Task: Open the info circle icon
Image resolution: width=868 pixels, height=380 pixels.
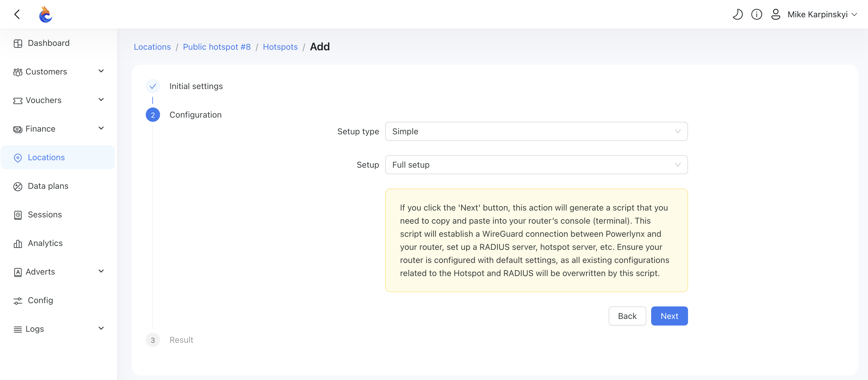Action: [x=756, y=14]
